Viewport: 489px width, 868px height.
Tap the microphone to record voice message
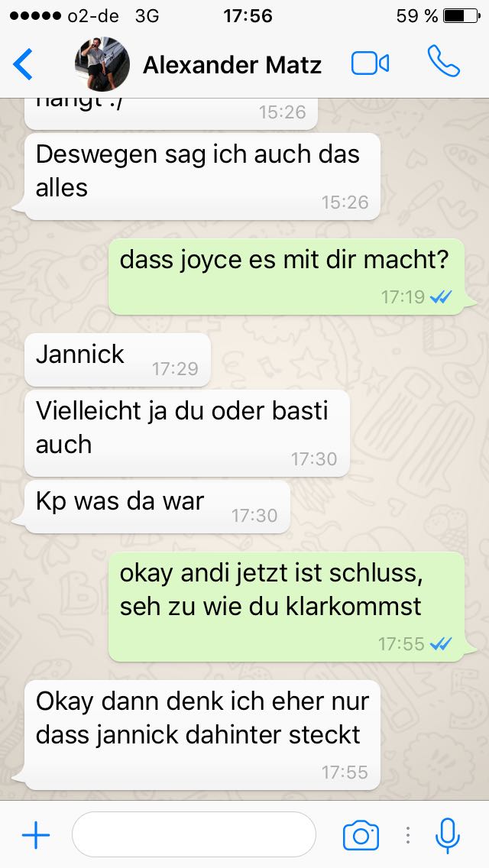pos(448,835)
